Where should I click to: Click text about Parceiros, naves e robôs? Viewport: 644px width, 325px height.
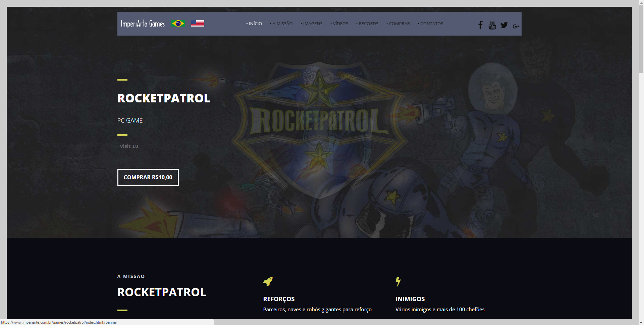pos(317,310)
